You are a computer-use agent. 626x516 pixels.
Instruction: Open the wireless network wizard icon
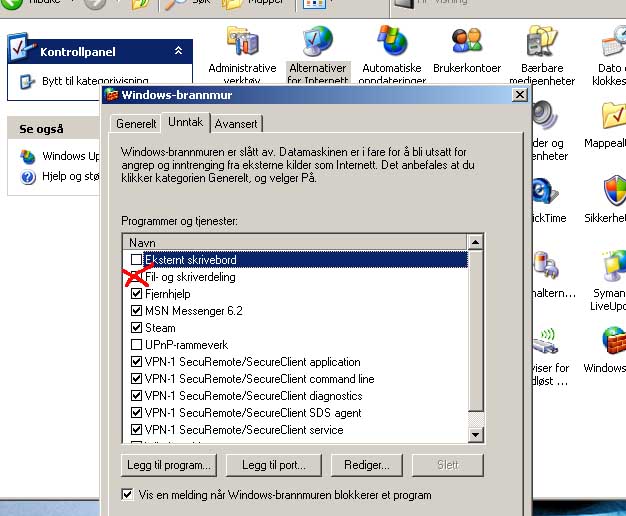click(x=545, y=341)
